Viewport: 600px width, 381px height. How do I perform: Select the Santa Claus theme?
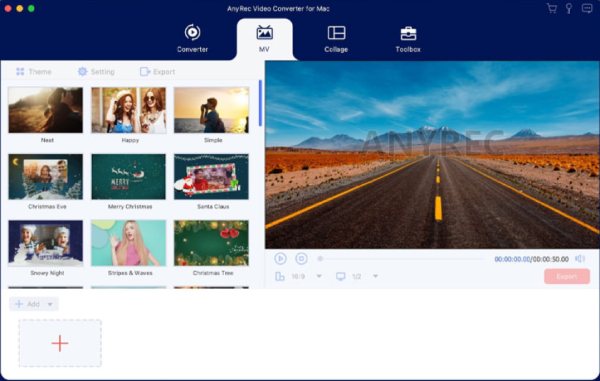(x=212, y=176)
